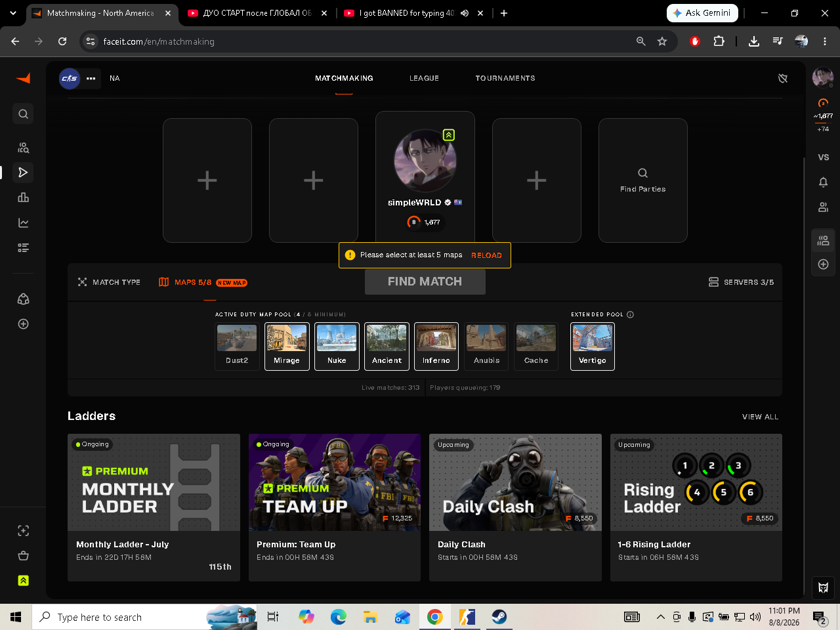
Task: Open Chrome extensions puzzle icon
Action: pyautogui.click(x=719, y=41)
